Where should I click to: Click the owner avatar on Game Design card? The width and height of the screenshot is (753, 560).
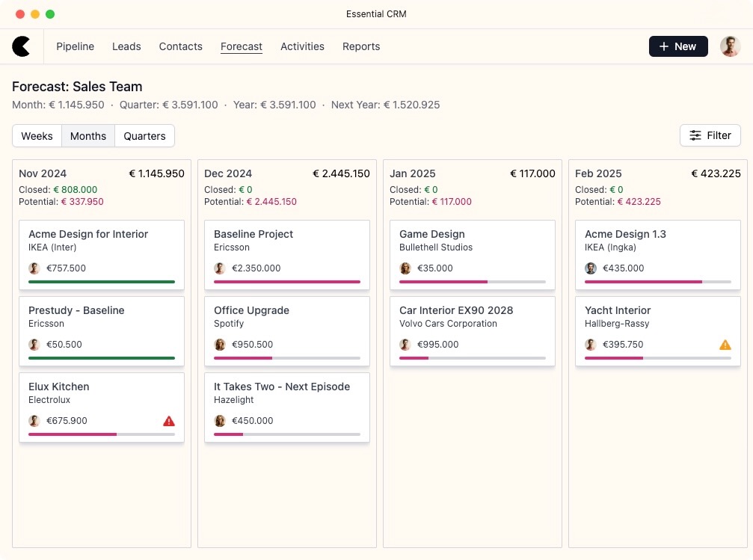[405, 268]
